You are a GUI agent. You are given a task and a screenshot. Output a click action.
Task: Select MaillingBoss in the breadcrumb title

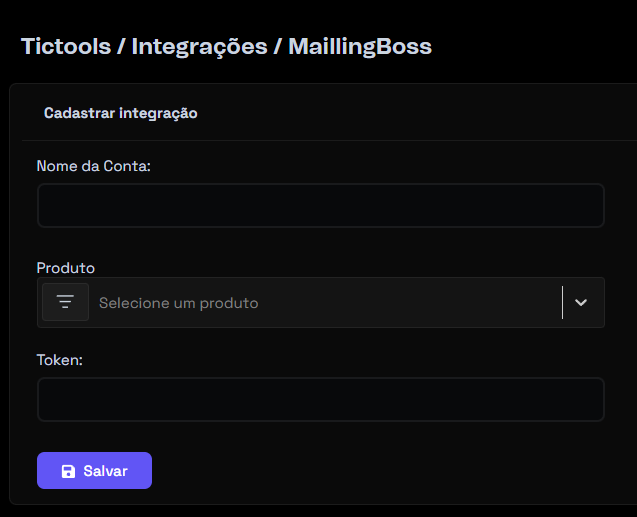360,46
